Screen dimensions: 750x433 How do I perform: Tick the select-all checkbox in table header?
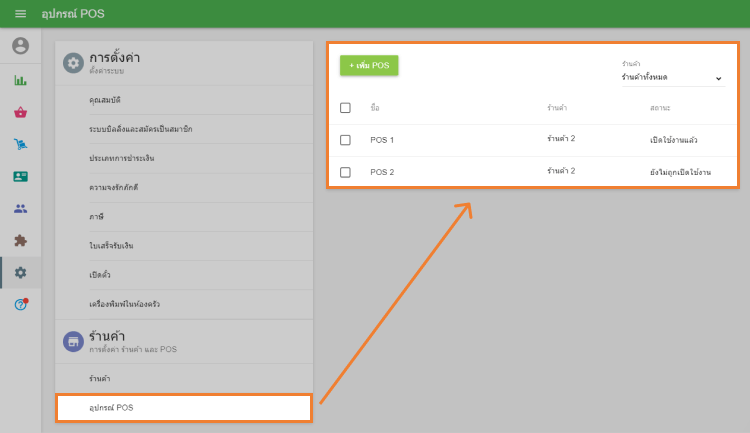pyautogui.click(x=345, y=108)
